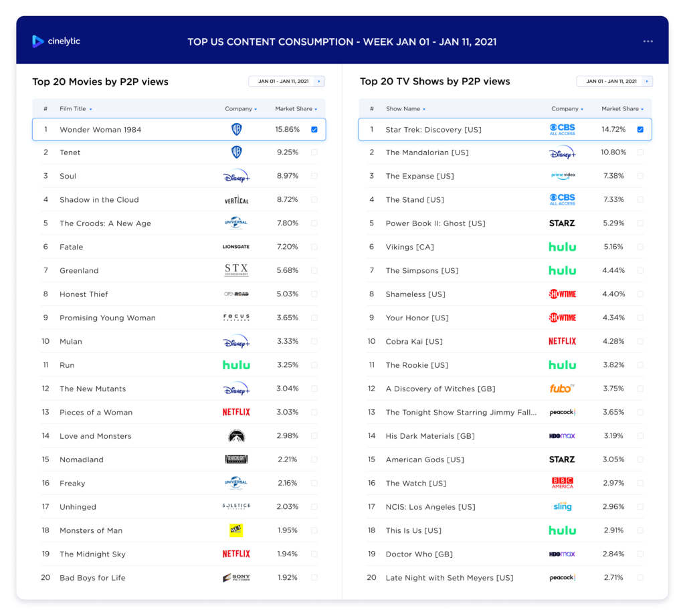Check The Mandalorian row checkbox
This screenshot has width=685, height=616.
[640, 152]
